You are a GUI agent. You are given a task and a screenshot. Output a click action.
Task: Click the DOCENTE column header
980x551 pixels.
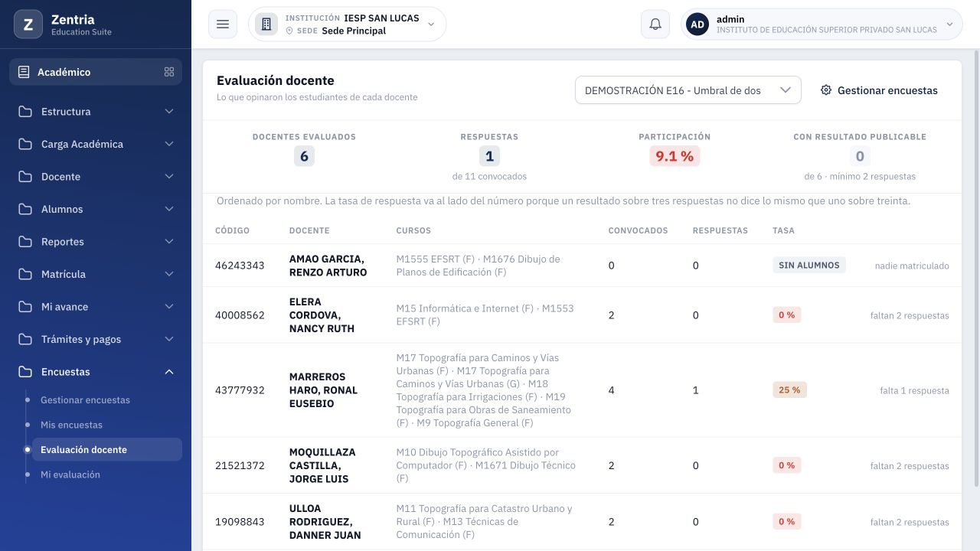[x=309, y=230]
